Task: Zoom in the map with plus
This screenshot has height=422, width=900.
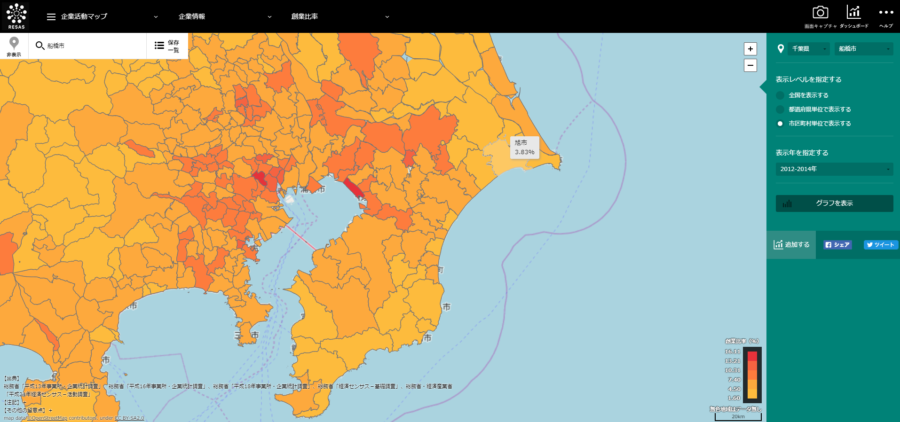Action: (750, 48)
